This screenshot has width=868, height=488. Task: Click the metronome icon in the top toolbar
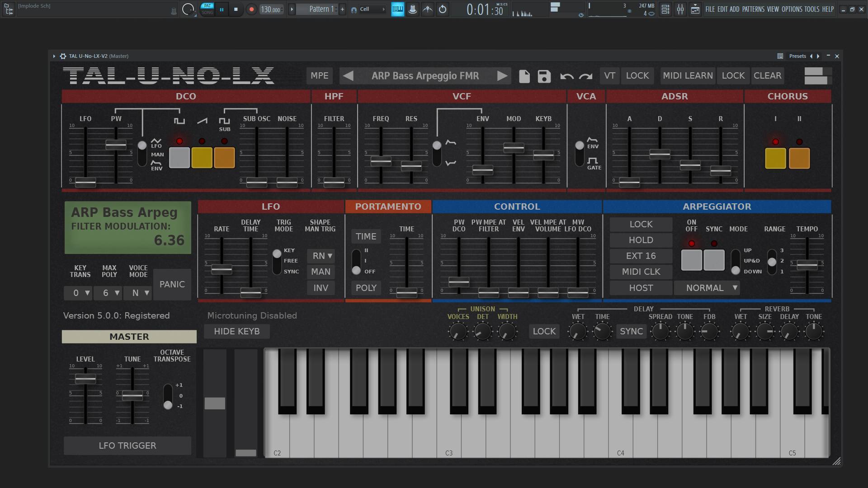click(x=412, y=9)
